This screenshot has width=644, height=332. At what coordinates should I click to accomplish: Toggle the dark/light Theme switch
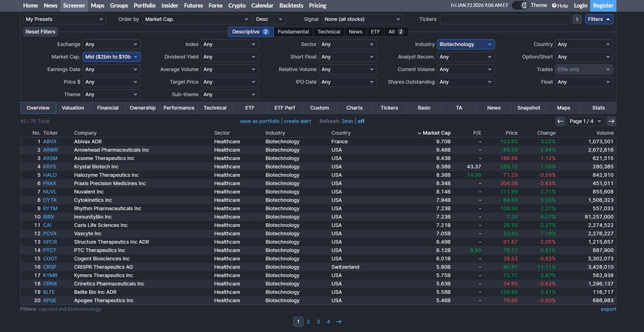(x=519, y=5)
